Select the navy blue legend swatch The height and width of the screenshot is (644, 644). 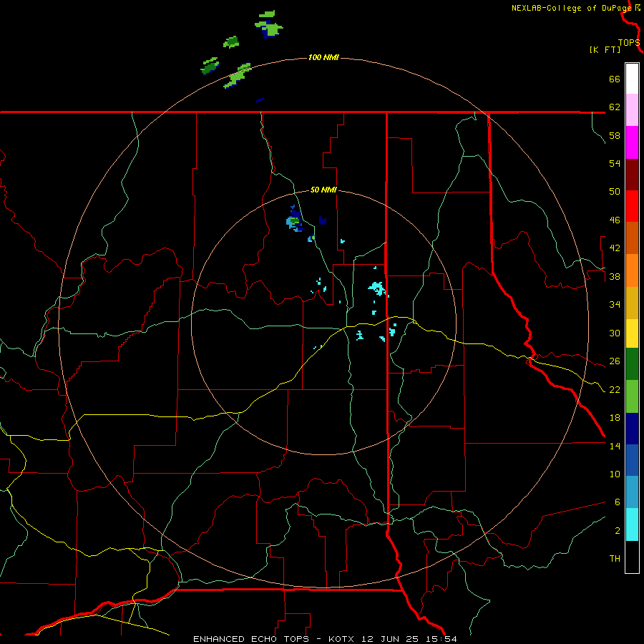[632, 429]
